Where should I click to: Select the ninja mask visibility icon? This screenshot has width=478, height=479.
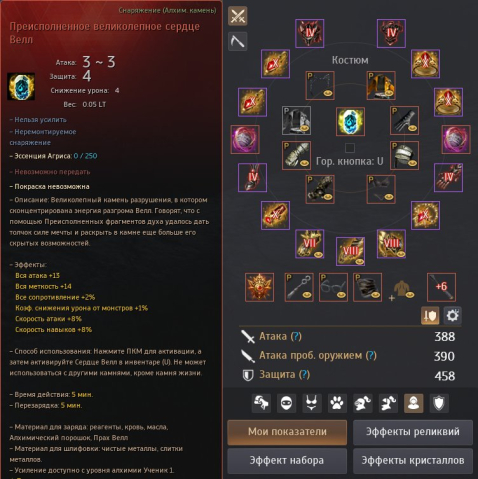coord(286,403)
